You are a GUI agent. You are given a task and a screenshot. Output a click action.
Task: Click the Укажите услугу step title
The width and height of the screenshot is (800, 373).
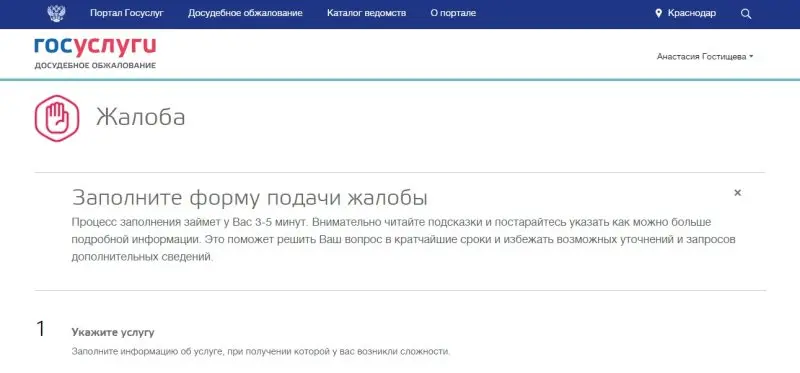click(x=113, y=332)
